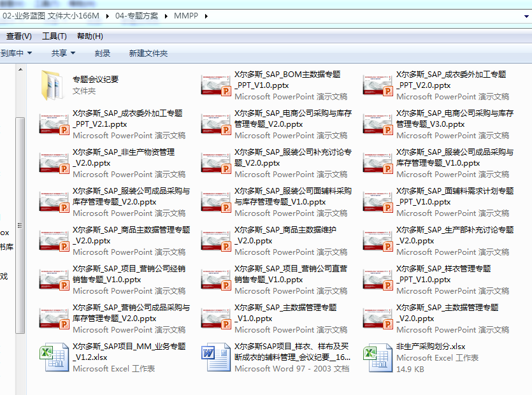532x395 pixels.
Task: Expand the arrow after 02-业务蓝图 breadcrumb
Action: [x=108, y=16]
